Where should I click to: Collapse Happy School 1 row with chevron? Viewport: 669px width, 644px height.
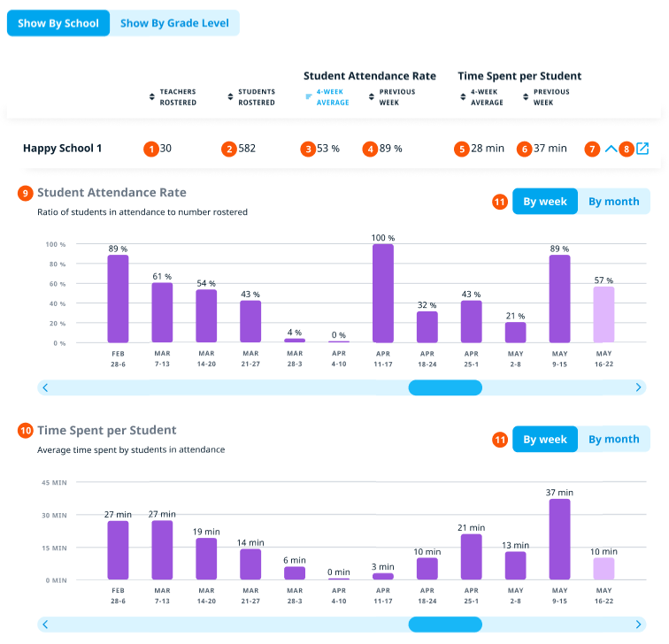point(611,149)
